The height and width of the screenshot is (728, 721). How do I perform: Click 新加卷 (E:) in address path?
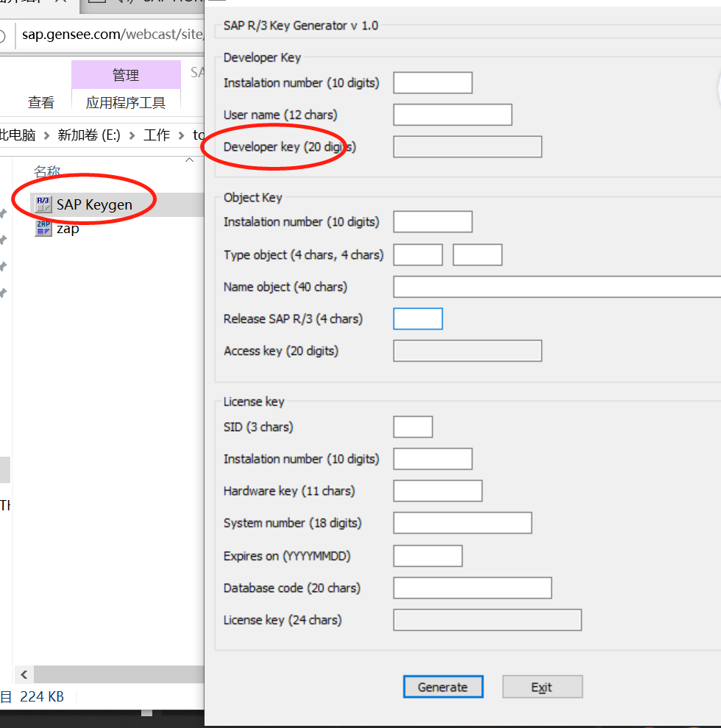click(88, 135)
